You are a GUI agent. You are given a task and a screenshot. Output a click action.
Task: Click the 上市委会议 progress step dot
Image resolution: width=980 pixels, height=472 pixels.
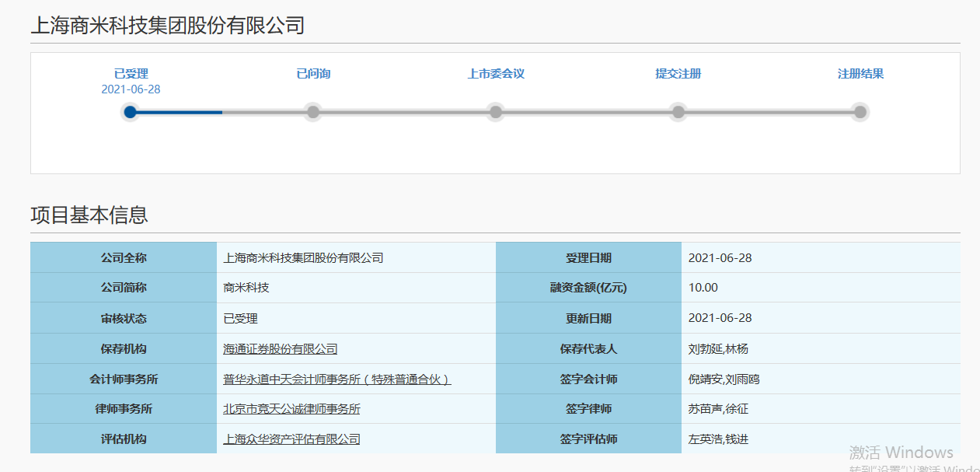pos(496,112)
